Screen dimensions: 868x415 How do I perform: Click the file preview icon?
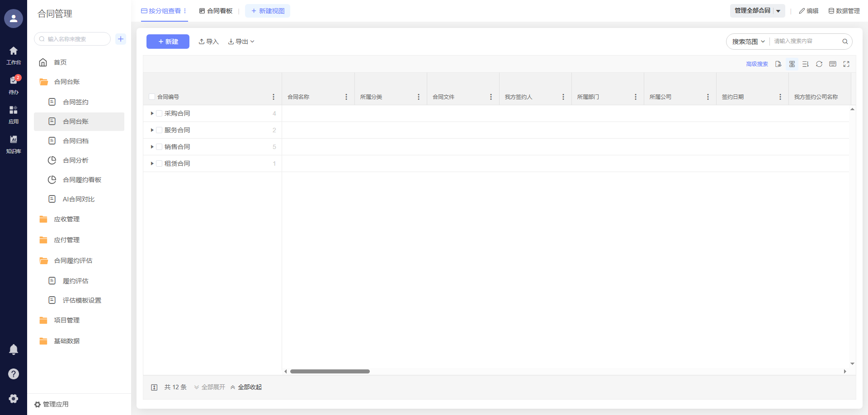click(778, 64)
